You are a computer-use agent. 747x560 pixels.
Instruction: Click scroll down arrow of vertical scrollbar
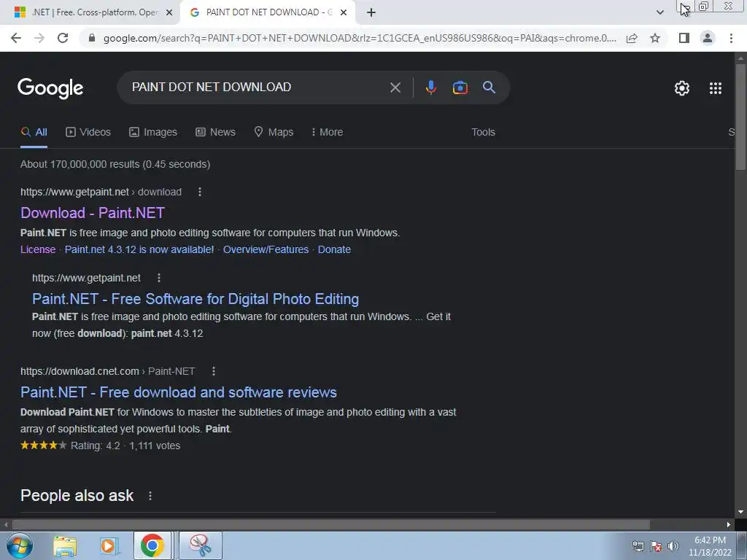740,512
